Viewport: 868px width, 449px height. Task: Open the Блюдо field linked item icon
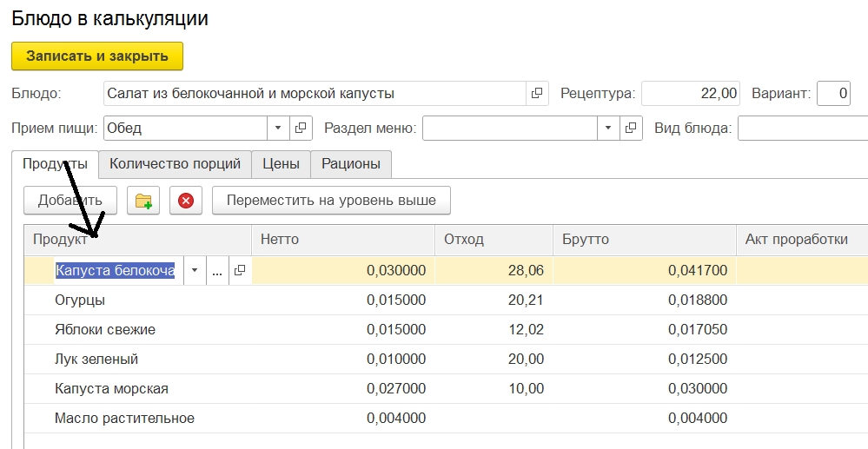[537, 93]
